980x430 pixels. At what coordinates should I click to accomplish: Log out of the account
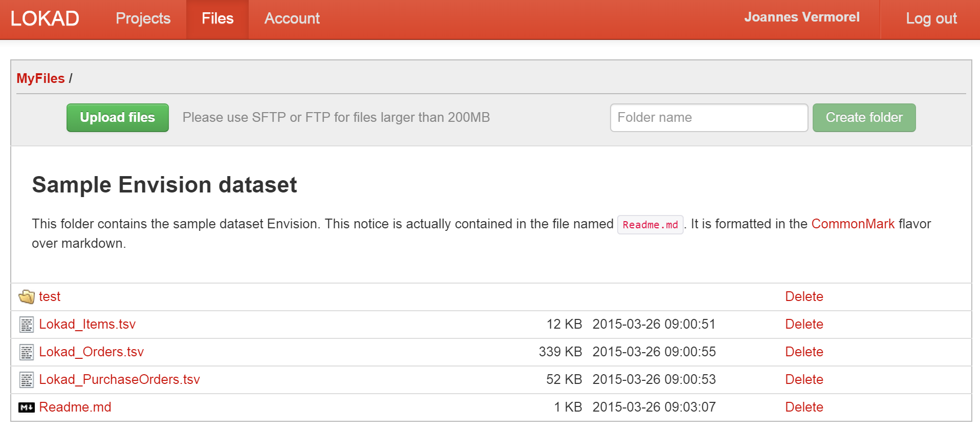point(931,18)
